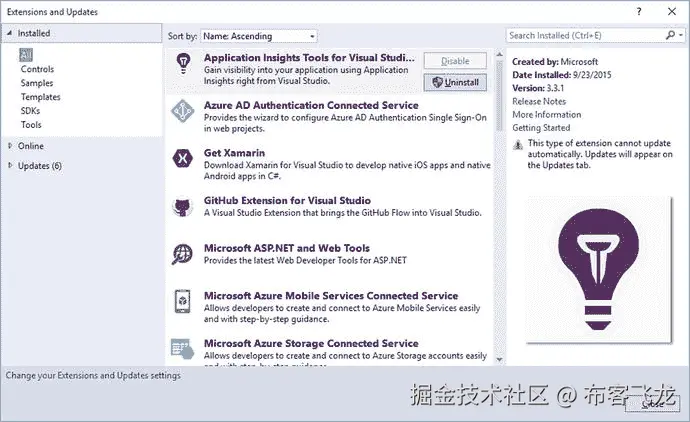Click the help question mark icon
The width and height of the screenshot is (690, 422).
tap(639, 11)
